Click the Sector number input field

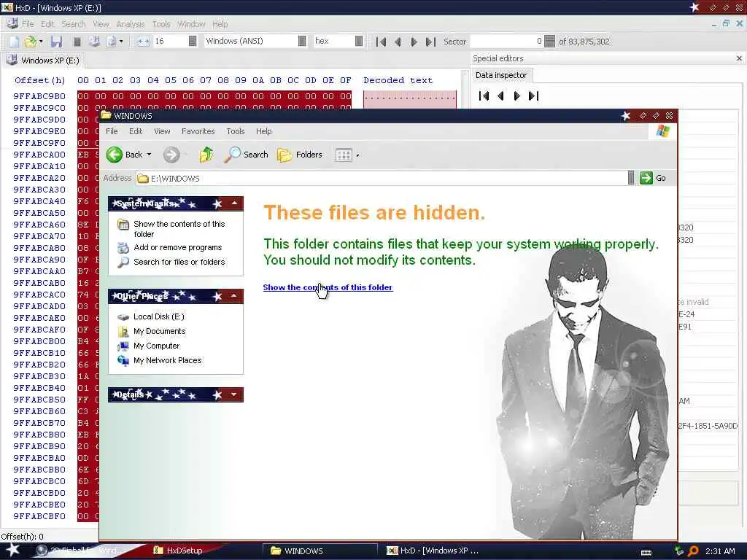click(x=506, y=42)
